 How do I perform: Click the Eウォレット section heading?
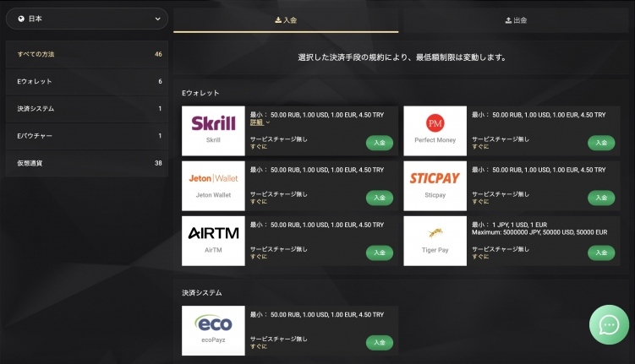(x=200, y=93)
